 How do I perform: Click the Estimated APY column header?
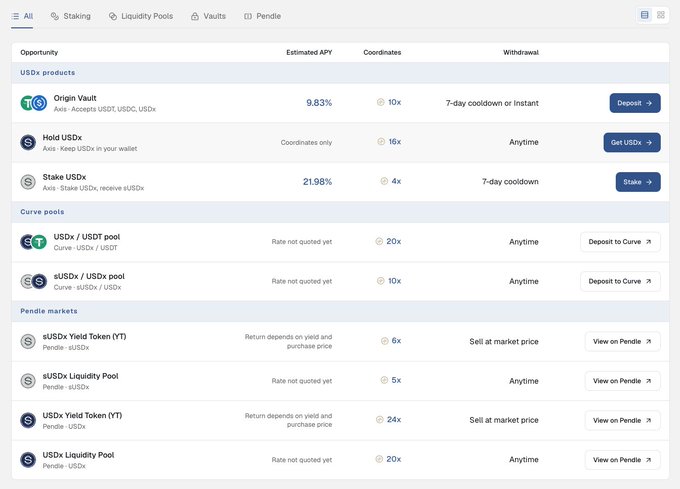[x=309, y=52]
